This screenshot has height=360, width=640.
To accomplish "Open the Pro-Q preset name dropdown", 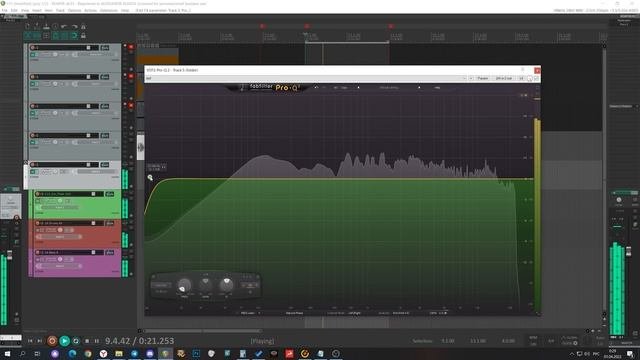I will tap(389, 87).
